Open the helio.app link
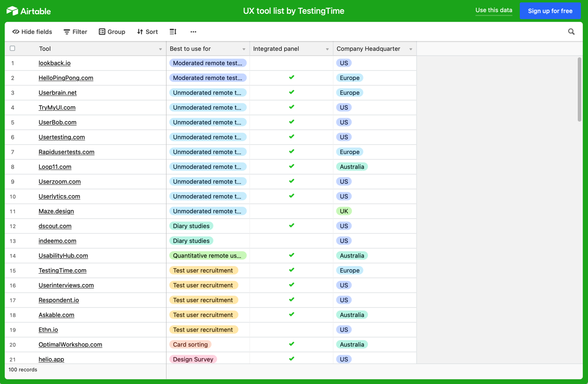This screenshot has width=588, height=384. (51, 359)
